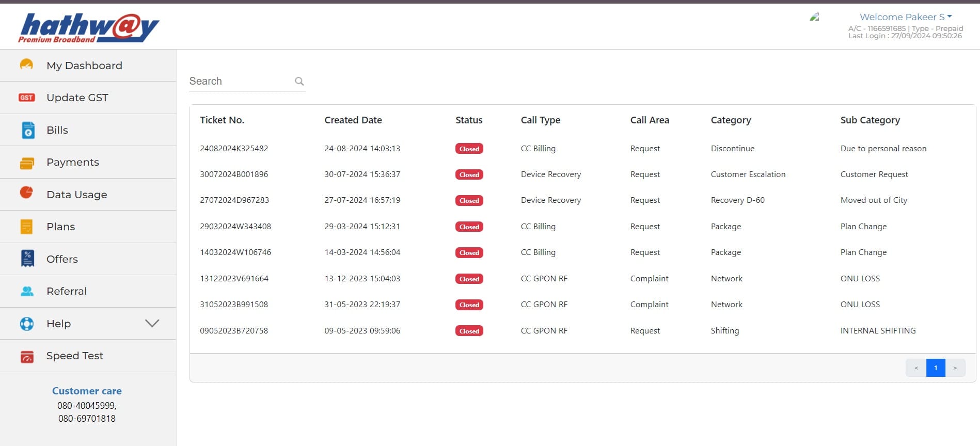Image resolution: width=980 pixels, height=446 pixels.
Task: Click the Payments card icon
Action: pos(26,163)
